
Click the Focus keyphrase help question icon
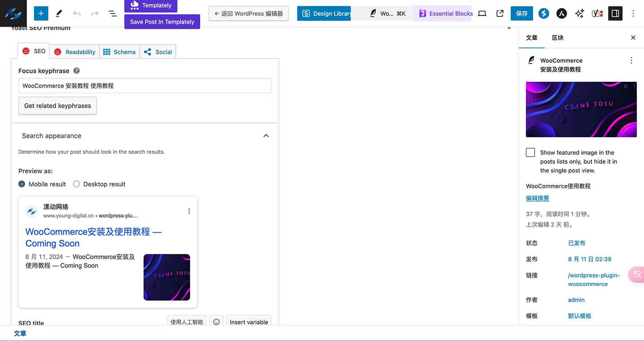[76, 71]
